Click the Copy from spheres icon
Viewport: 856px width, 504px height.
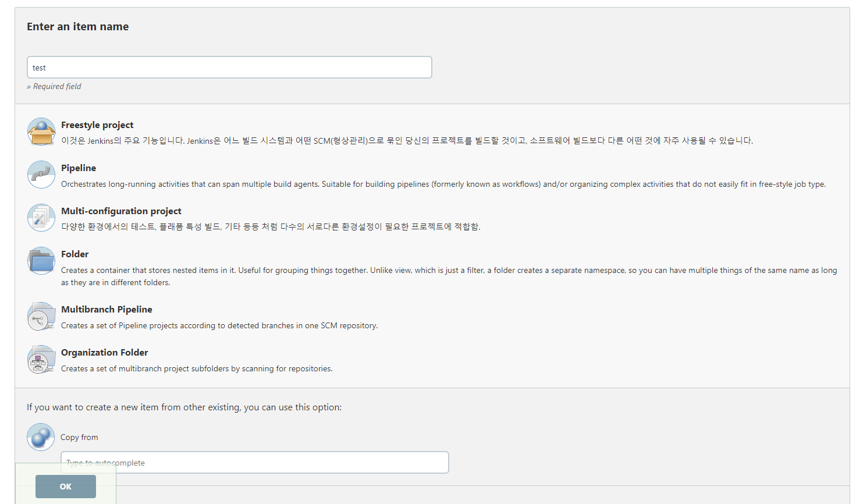pyautogui.click(x=41, y=437)
